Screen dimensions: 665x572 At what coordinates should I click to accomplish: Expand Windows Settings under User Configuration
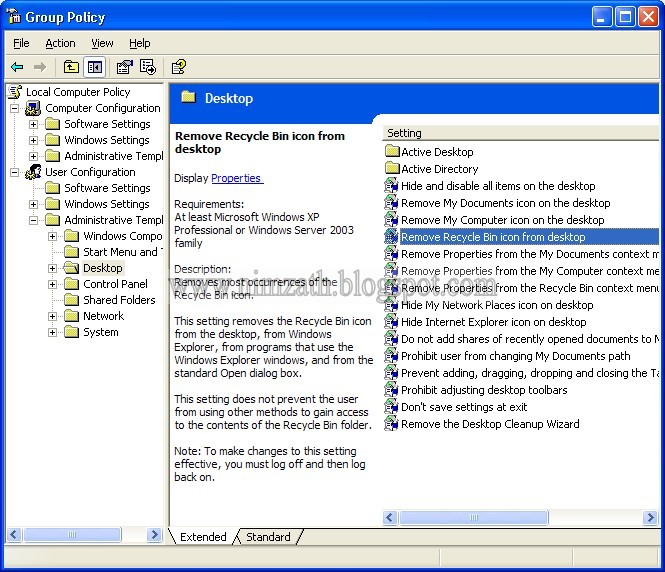(34, 204)
